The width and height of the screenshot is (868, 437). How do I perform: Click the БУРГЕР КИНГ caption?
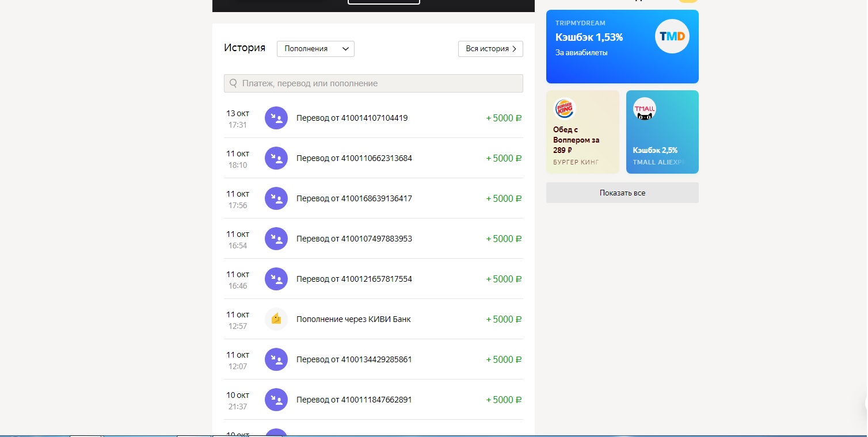point(576,162)
